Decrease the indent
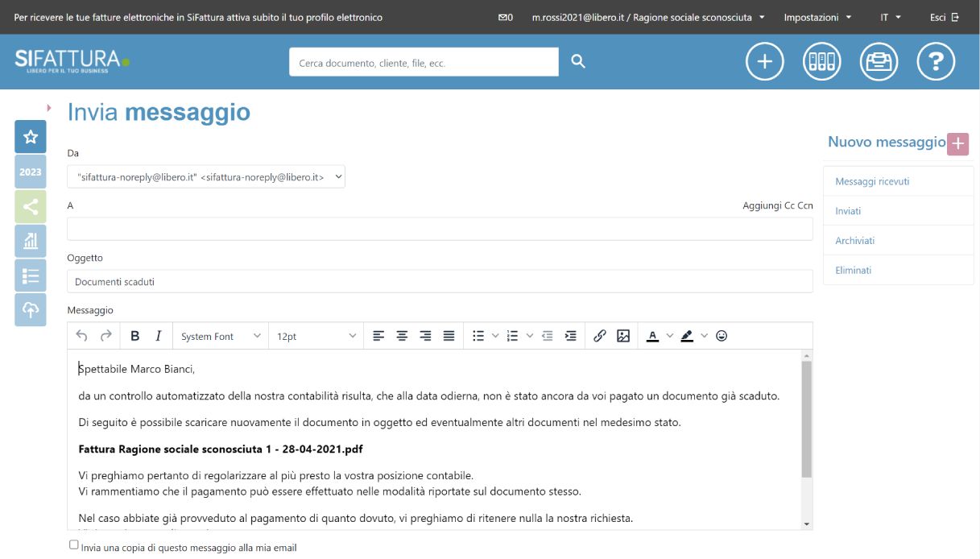Viewport: 980px width, 559px height. pyautogui.click(x=548, y=336)
